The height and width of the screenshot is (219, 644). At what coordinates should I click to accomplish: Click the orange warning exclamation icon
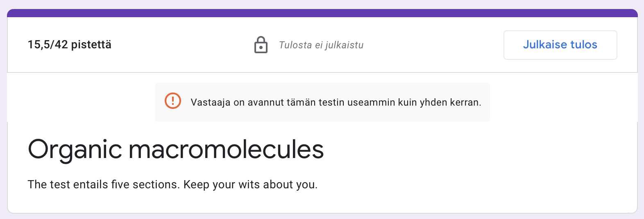[173, 101]
